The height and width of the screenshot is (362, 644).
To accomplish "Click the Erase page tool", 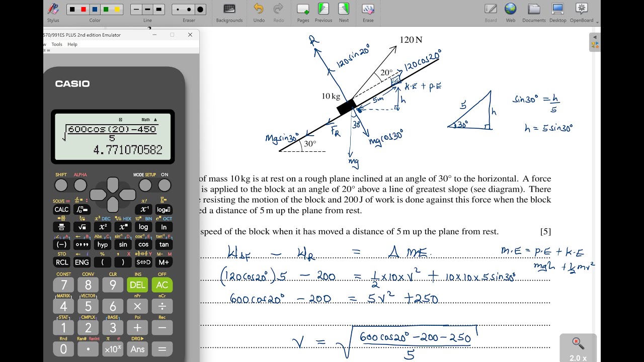I will tap(368, 13).
